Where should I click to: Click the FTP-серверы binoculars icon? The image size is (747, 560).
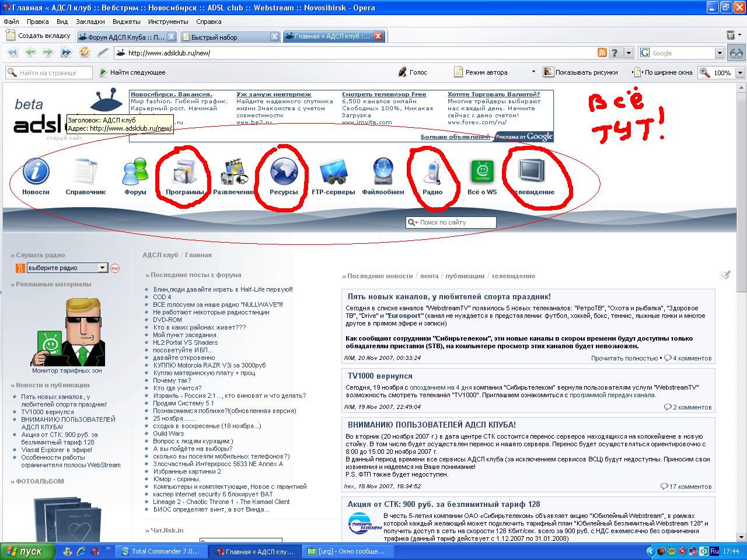333,173
